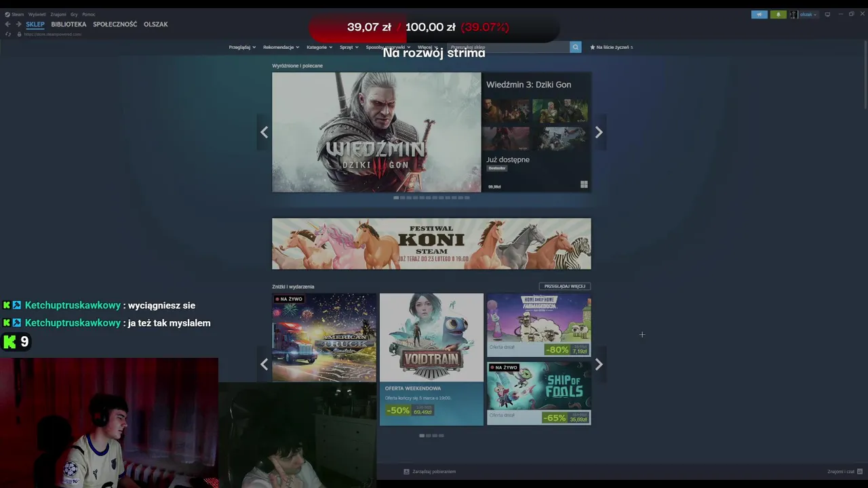Click the Farmageddon -80% discount badge
This screenshot has height=488, width=868.
tap(557, 350)
